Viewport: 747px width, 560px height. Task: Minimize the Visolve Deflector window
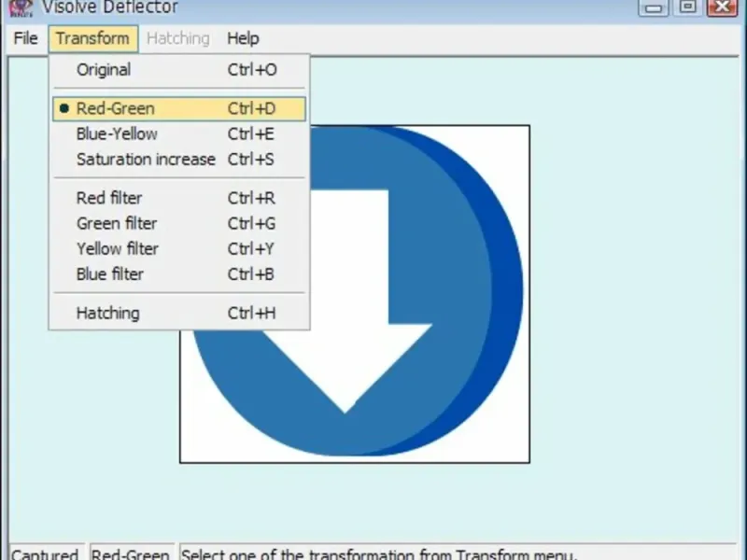click(653, 7)
